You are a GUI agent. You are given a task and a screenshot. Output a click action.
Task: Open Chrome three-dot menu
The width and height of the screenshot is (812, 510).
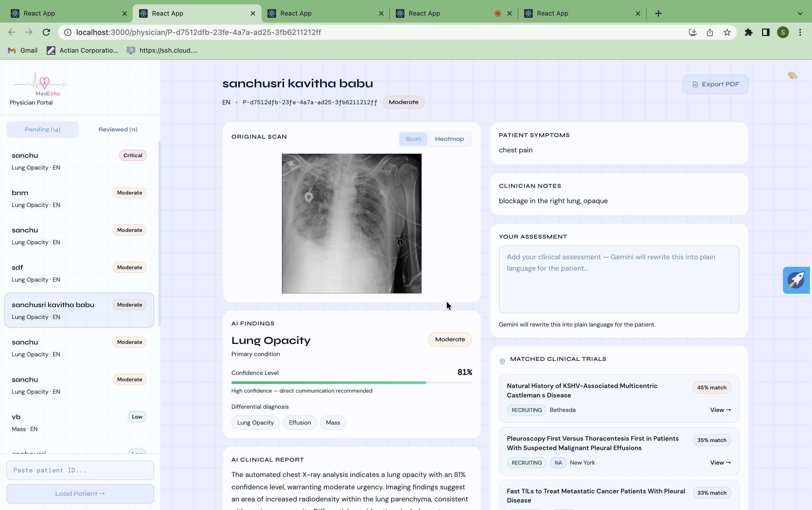tap(800, 33)
